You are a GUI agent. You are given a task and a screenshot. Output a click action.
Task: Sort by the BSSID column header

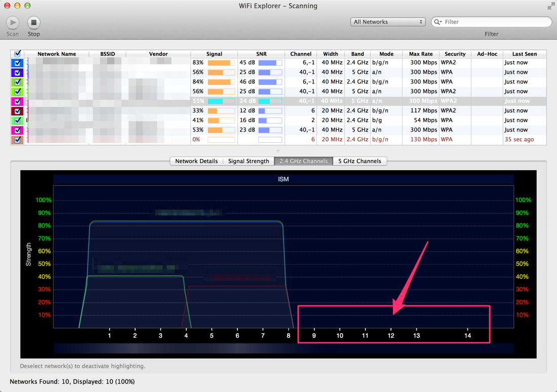click(108, 54)
